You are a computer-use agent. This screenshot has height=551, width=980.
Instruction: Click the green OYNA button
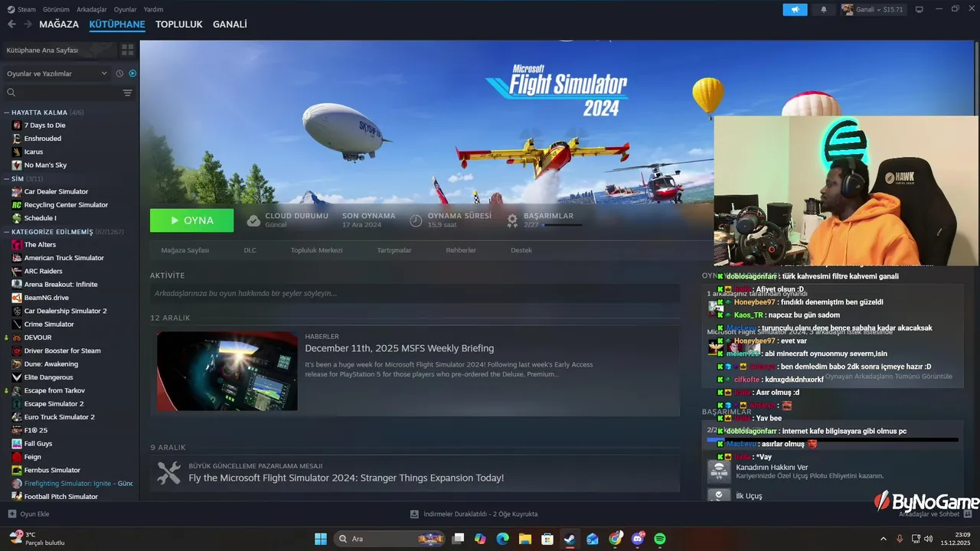click(x=192, y=220)
